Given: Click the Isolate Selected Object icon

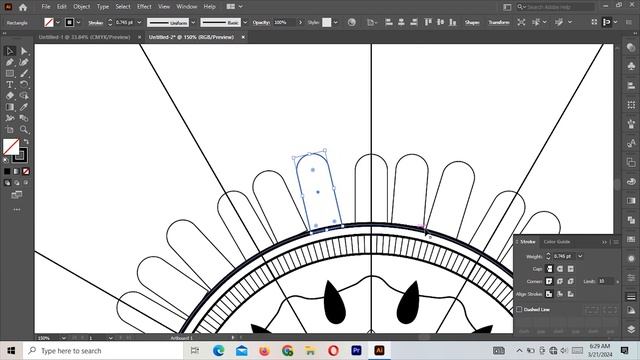Looking at the screenshot, I should (521, 22).
